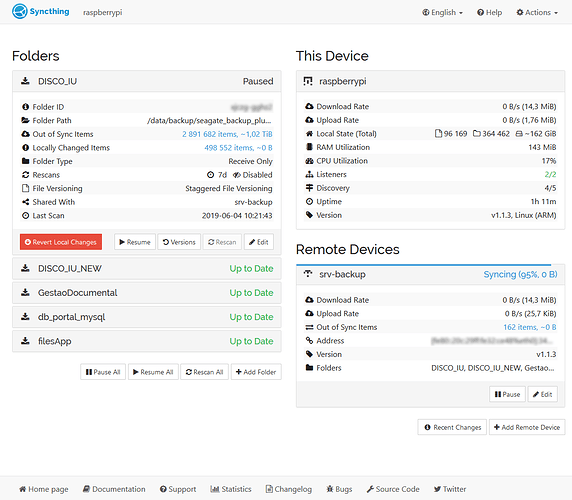The height and width of the screenshot is (500, 572).
Task: Click srv-backup Address link icon
Action: [x=309, y=340]
